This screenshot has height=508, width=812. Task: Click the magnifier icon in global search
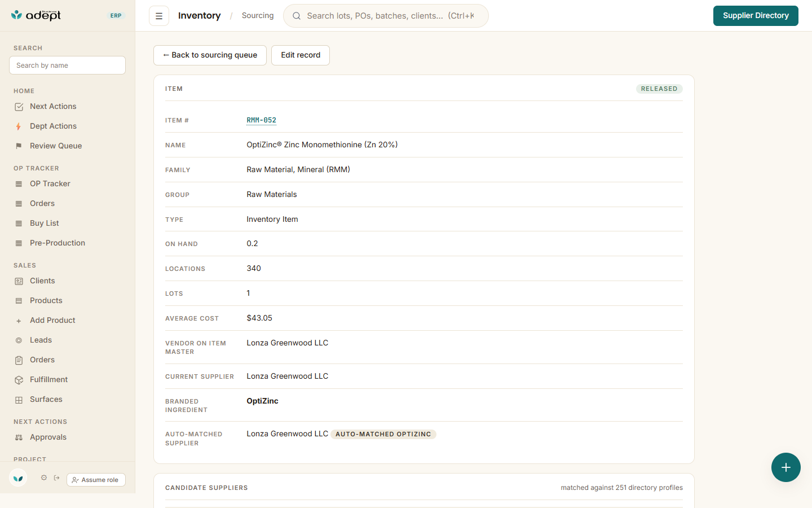point(297,16)
